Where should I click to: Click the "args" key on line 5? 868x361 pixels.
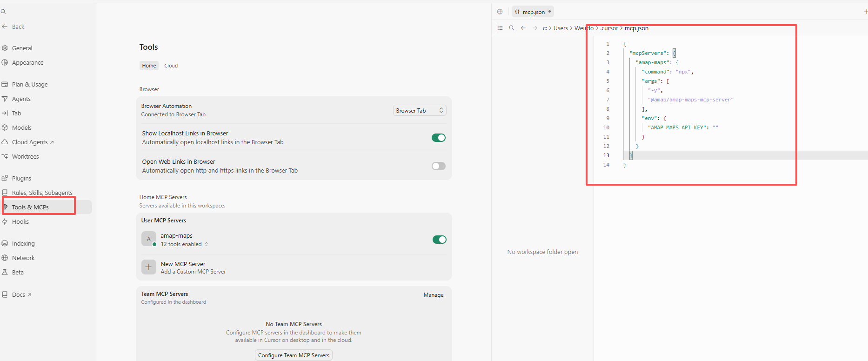651,81
